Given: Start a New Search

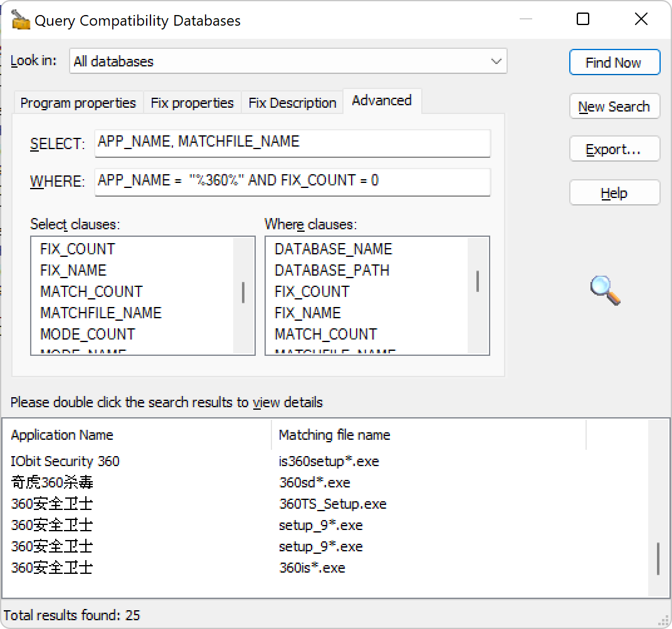Looking at the screenshot, I should 614,106.
